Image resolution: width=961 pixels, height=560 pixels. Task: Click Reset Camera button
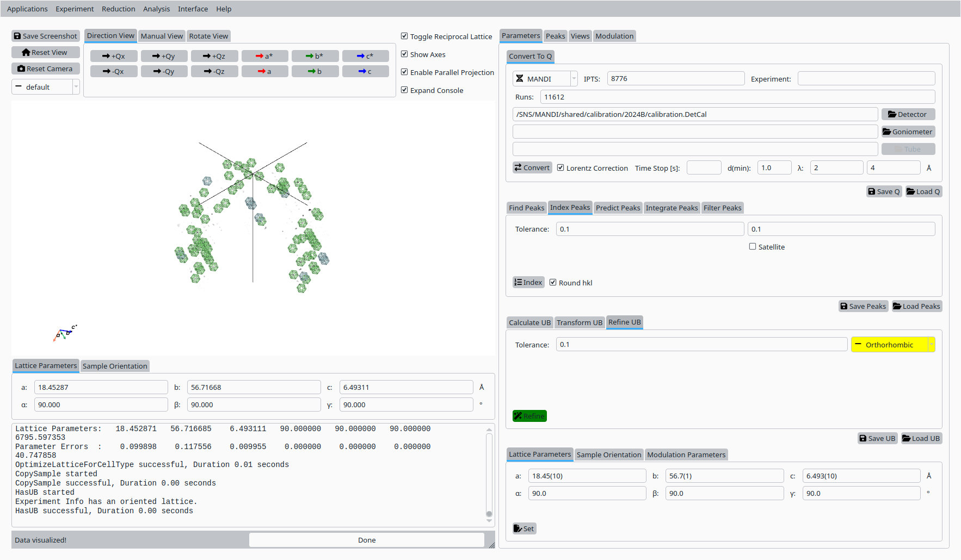click(x=46, y=69)
